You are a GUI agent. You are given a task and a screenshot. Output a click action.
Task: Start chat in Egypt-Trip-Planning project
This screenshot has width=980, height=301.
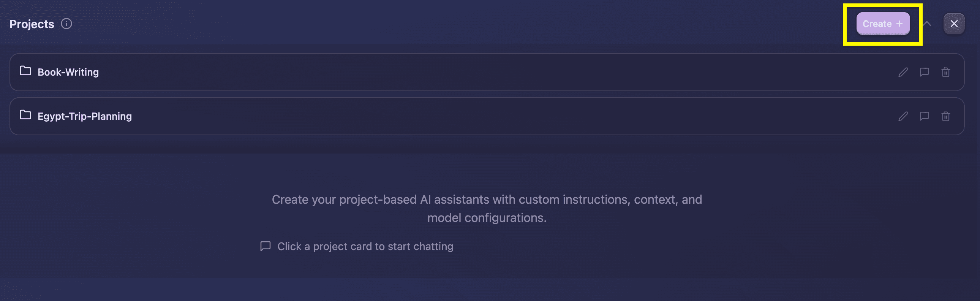924,116
